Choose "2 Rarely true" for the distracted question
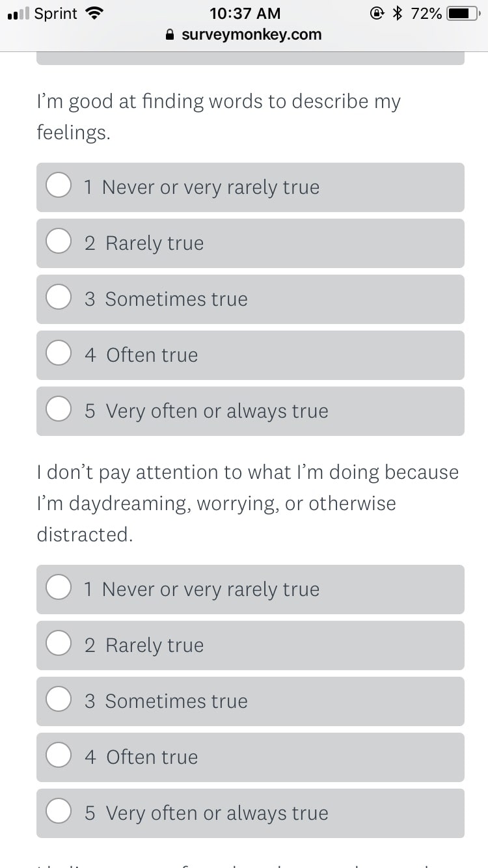 (59, 645)
